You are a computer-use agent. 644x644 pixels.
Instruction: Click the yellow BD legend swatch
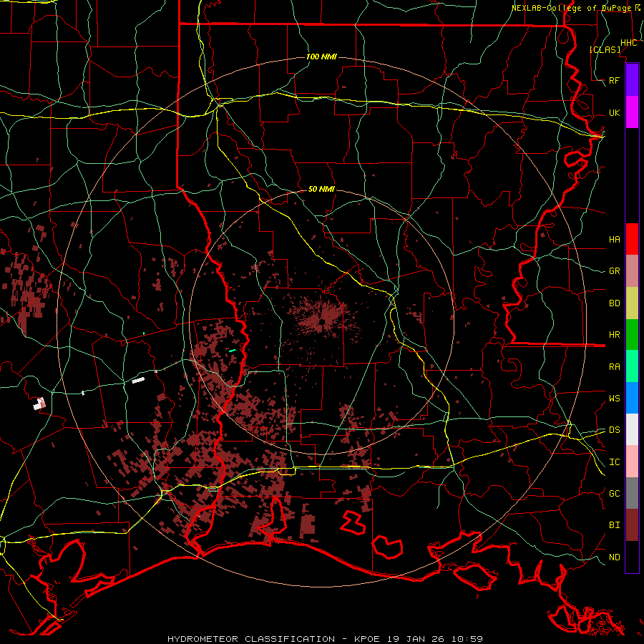coord(632,303)
